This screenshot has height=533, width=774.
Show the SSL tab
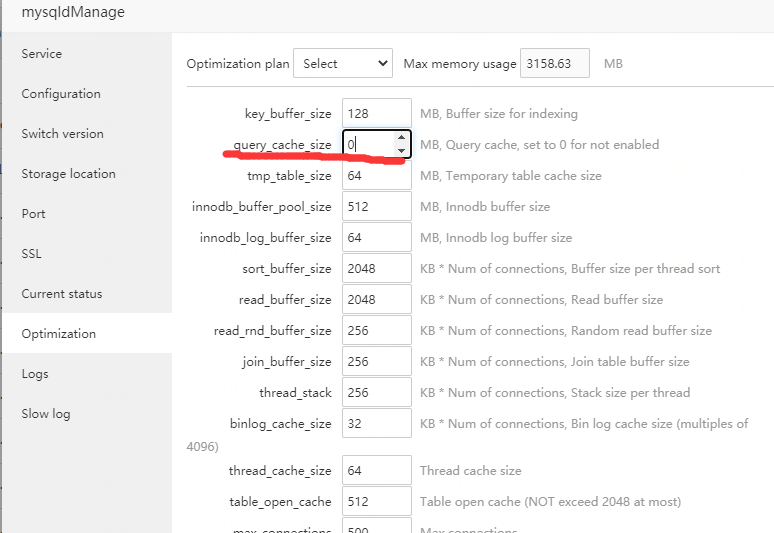pyautogui.click(x=32, y=254)
